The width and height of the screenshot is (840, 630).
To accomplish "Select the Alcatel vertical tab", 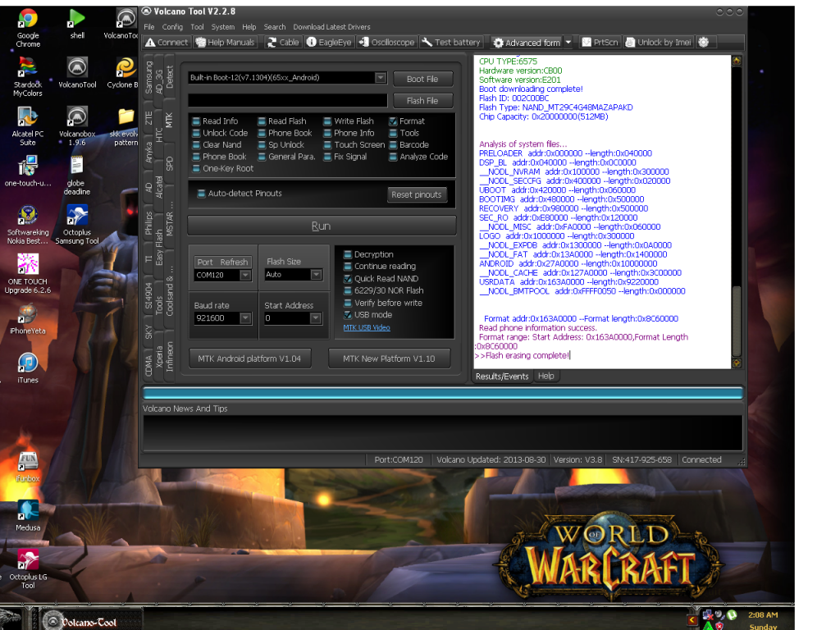I will [158, 188].
